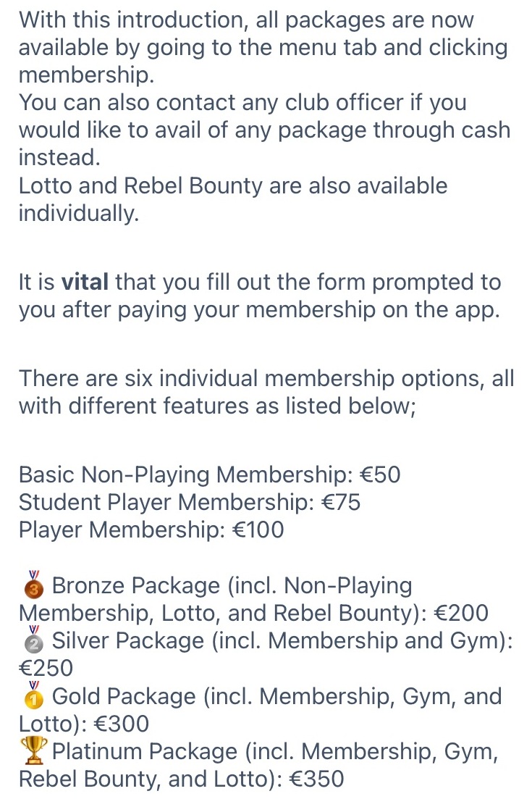Click the Silver Package text

(128, 640)
